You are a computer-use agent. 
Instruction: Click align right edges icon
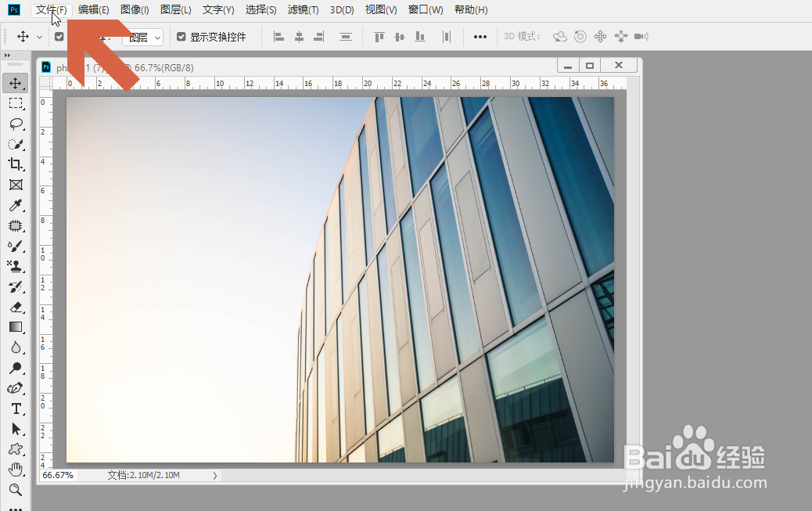[x=319, y=37]
